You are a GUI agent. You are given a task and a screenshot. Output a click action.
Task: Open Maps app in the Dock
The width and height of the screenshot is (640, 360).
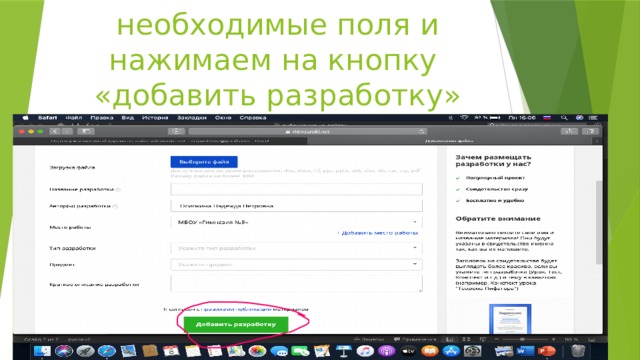[x=235, y=351]
